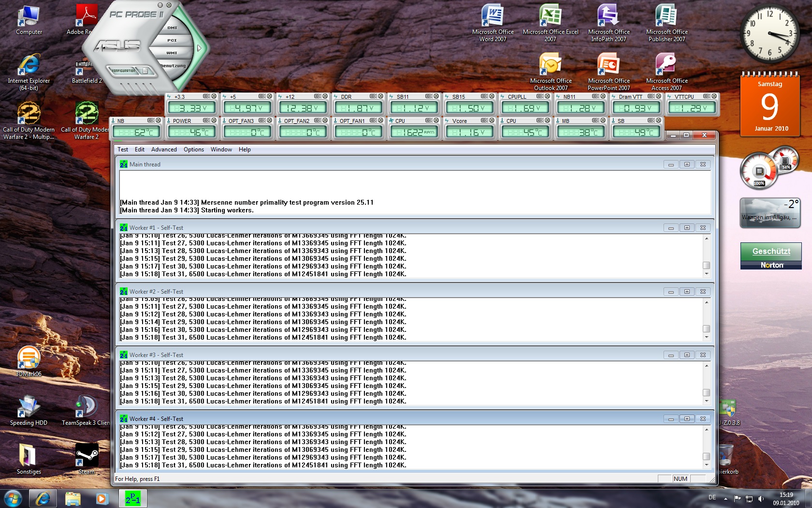Select the Microsoft Office Publisher 2007 icon
This screenshot has height=508, width=812.
pos(667,23)
